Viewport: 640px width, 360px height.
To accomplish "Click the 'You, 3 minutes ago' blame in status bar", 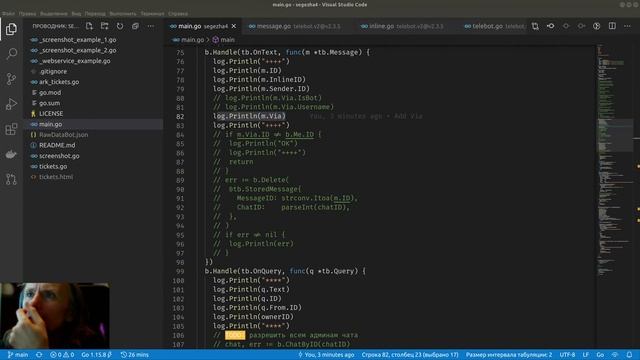I will [326, 355].
